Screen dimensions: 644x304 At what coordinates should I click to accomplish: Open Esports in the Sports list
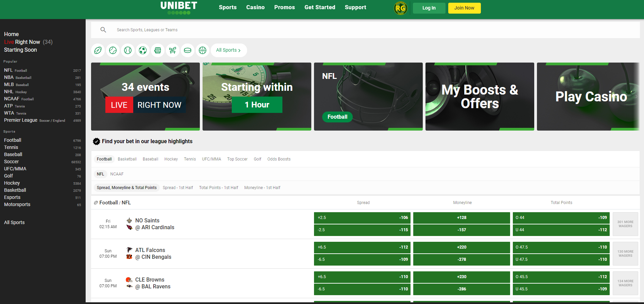42,197
